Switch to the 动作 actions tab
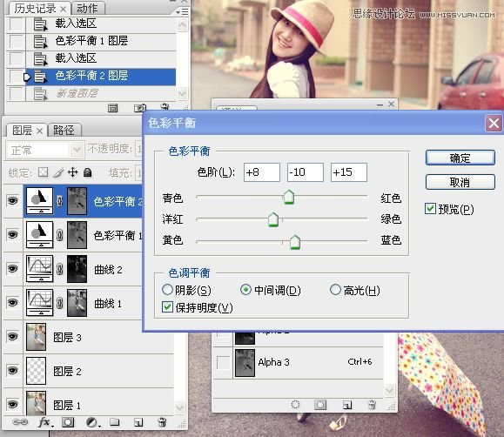Image resolution: width=504 pixels, height=437 pixels. coord(87,9)
